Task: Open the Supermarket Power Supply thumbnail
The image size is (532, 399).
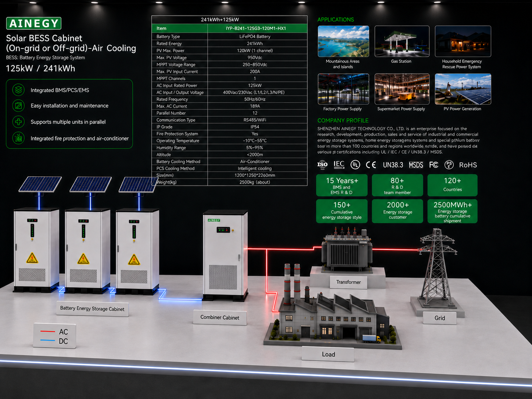Action: [402, 89]
